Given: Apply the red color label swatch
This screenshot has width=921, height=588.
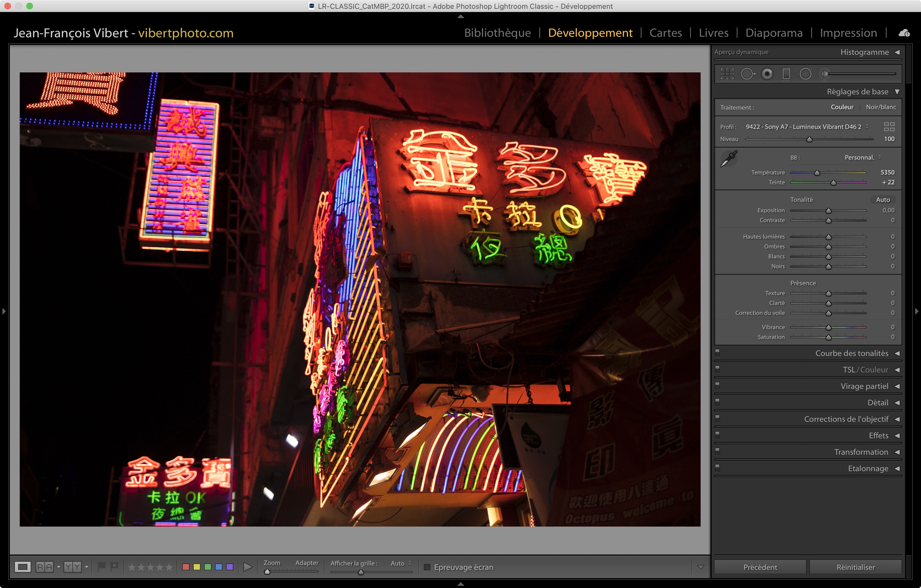Looking at the screenshot, I should [186, 567].
